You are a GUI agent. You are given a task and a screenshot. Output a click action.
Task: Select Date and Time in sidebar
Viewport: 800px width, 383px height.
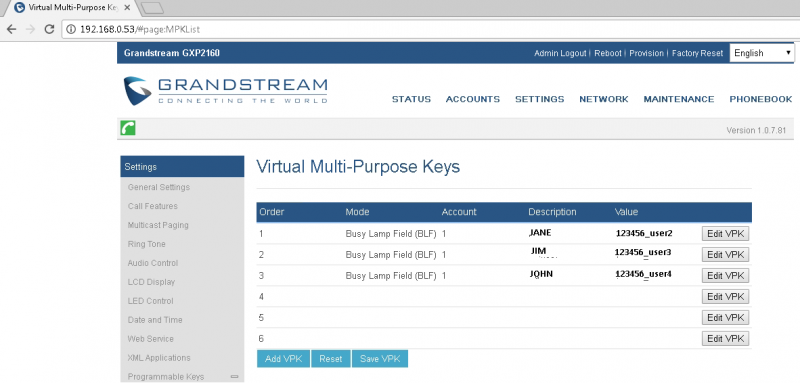155,320
